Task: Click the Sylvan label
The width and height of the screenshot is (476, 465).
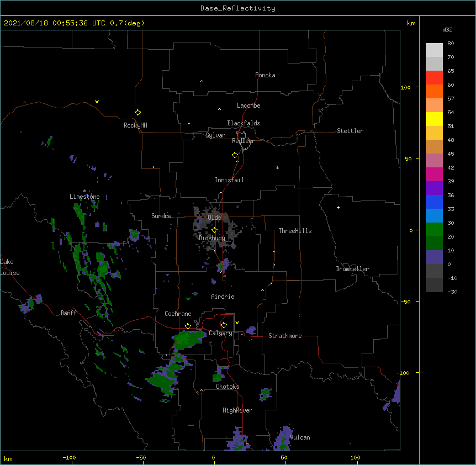Action: 215,135
